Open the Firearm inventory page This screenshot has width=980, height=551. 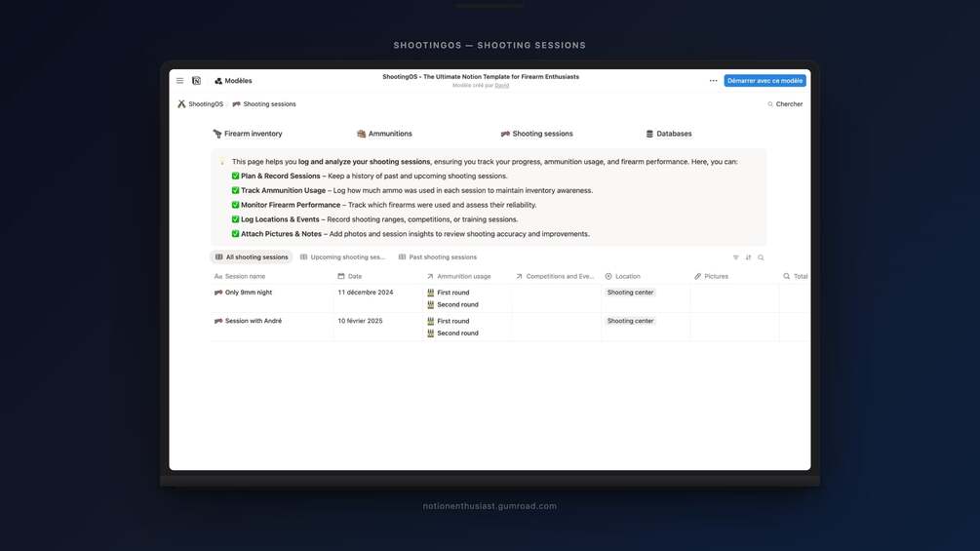pos(248,134)
